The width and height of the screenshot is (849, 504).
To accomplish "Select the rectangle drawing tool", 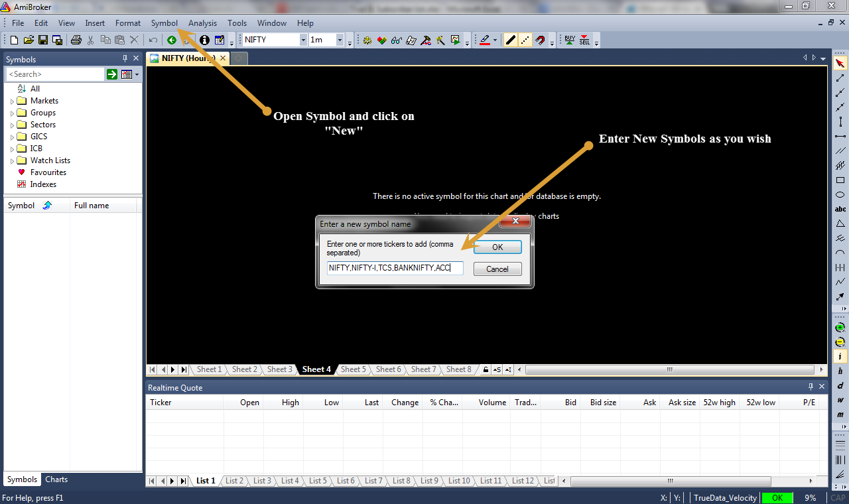I will point(840,180).
